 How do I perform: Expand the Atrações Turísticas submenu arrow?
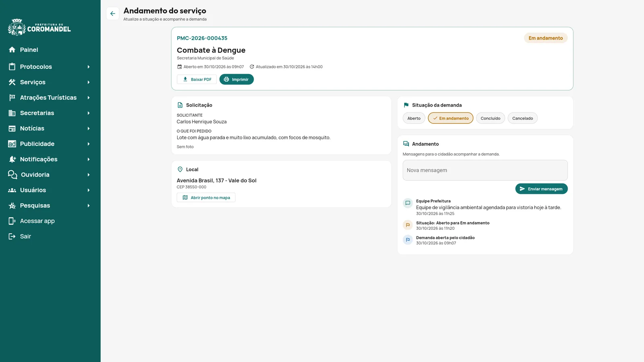click(x=89, y=98)
